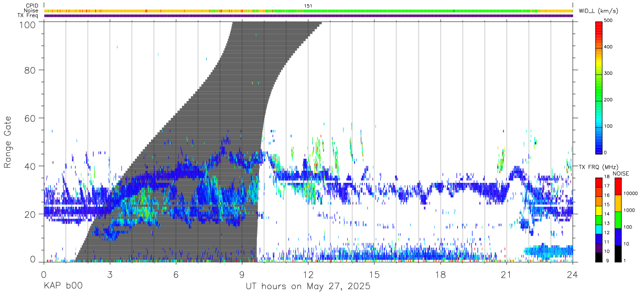This screenshot has height=297, width=644.
Task: Click the 9 tick on UT hours axis
Action: click(242, 275)
